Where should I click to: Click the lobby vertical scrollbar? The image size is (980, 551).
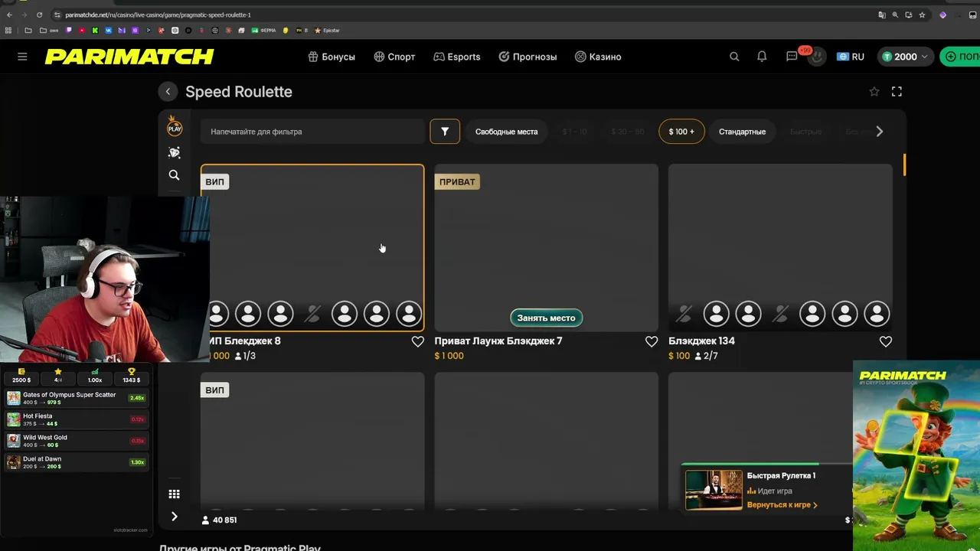pyautogui.click(x=904, y=165)
